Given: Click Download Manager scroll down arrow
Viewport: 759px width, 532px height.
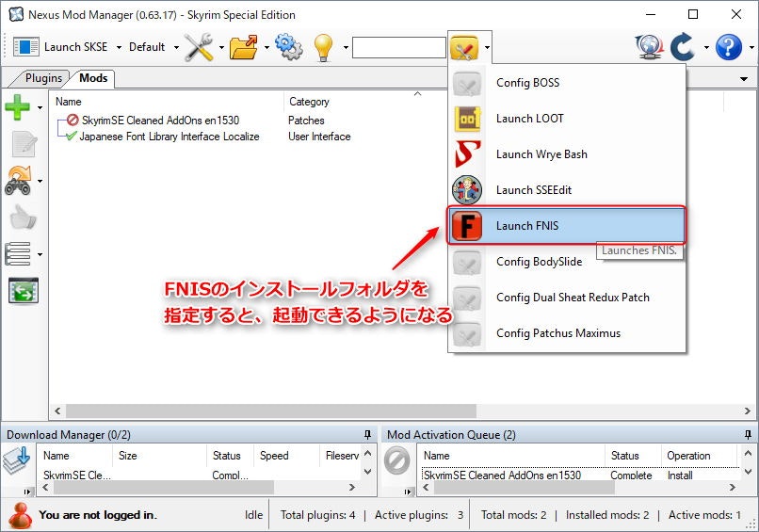Looking at the screenshot, I should click(367, 472).
